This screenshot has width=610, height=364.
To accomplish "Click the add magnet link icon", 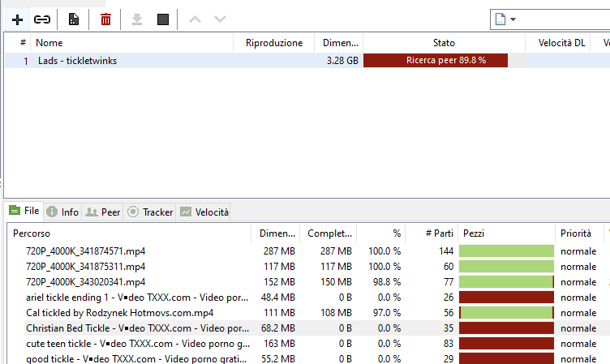I will coord(42,19).
